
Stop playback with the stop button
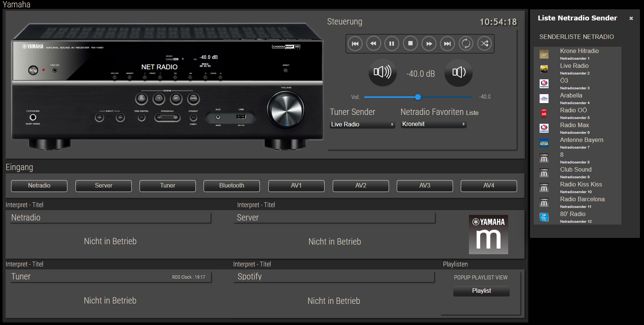410,44
